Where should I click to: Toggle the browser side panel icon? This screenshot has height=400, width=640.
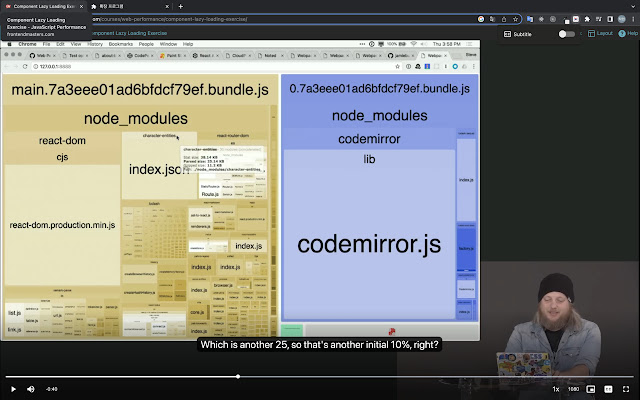(608, 18)
